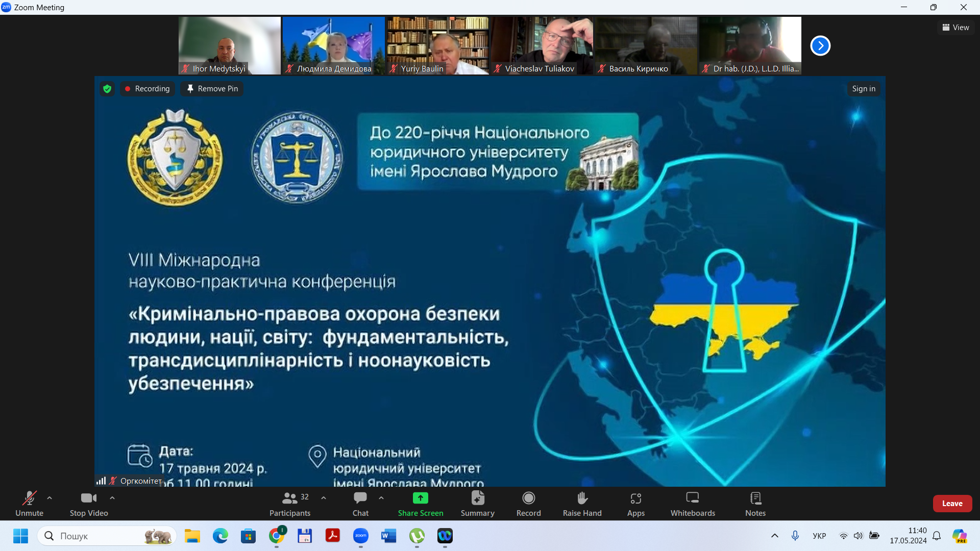
Task: Start Share Screen
Action: 421,504
